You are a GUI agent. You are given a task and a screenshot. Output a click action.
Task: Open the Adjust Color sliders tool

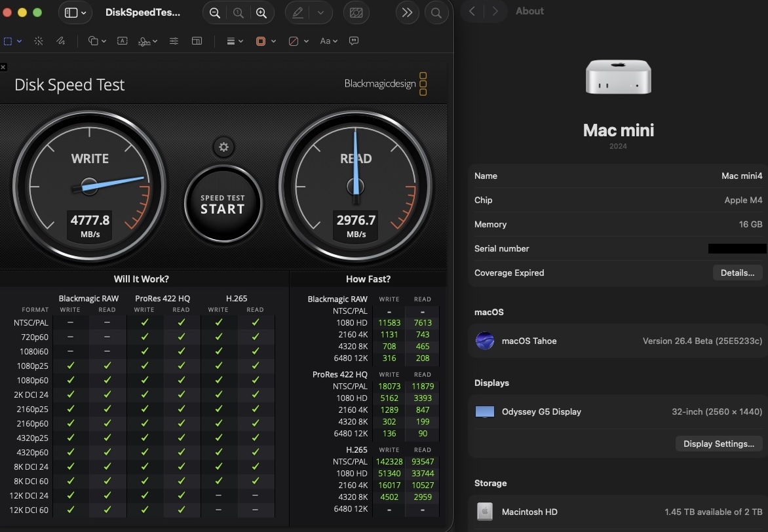(x=174, y=41)
